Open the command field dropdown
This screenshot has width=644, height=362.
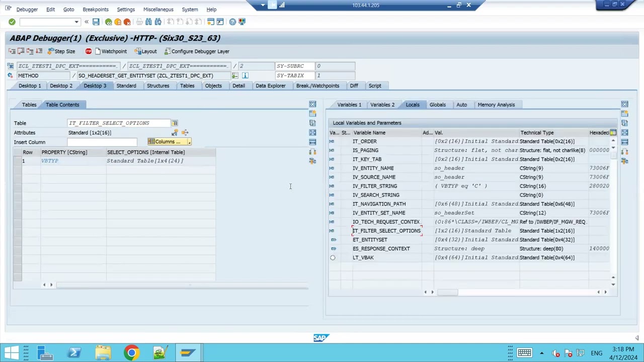76,22
